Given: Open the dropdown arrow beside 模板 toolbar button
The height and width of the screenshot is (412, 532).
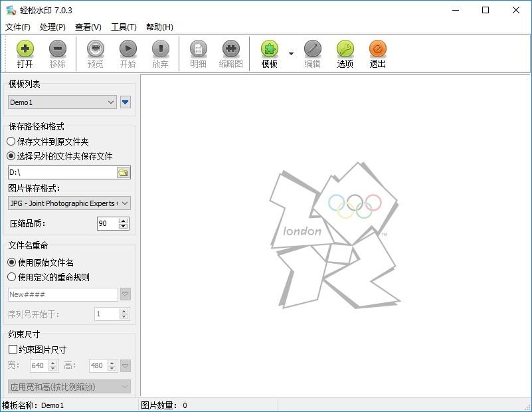Looking at the screenshot, I should (x=291, y=54).
